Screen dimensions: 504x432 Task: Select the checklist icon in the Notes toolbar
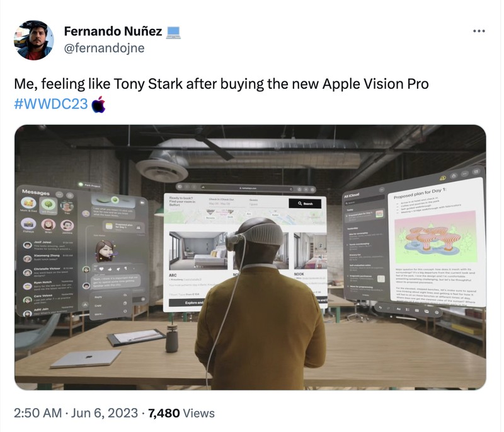pyautogui.click(x=408, y=310)
